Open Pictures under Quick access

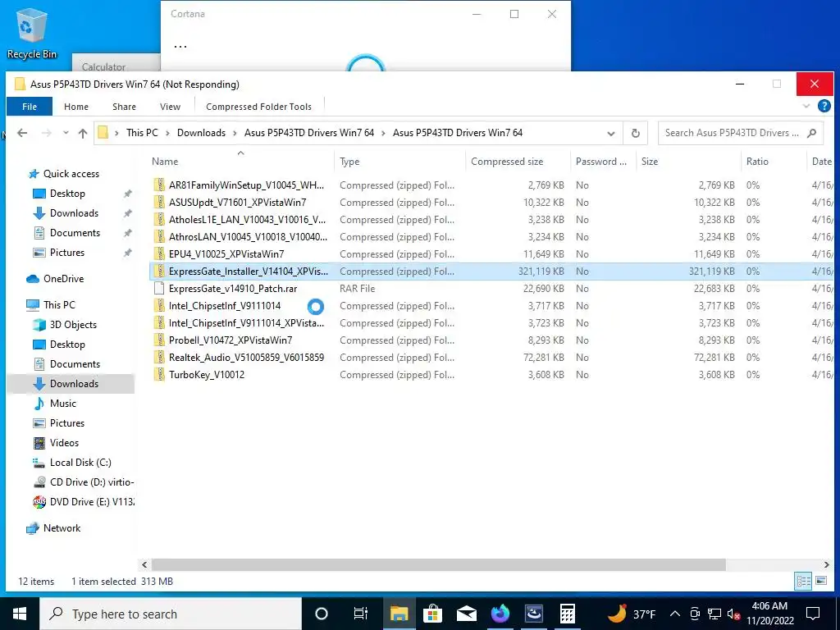pos(67,253)
